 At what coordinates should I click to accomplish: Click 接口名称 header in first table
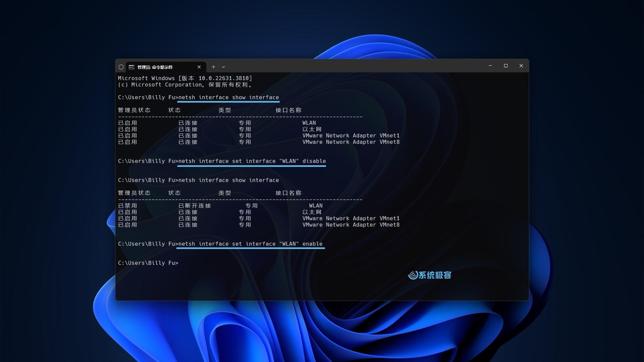(x=288, y=110)
